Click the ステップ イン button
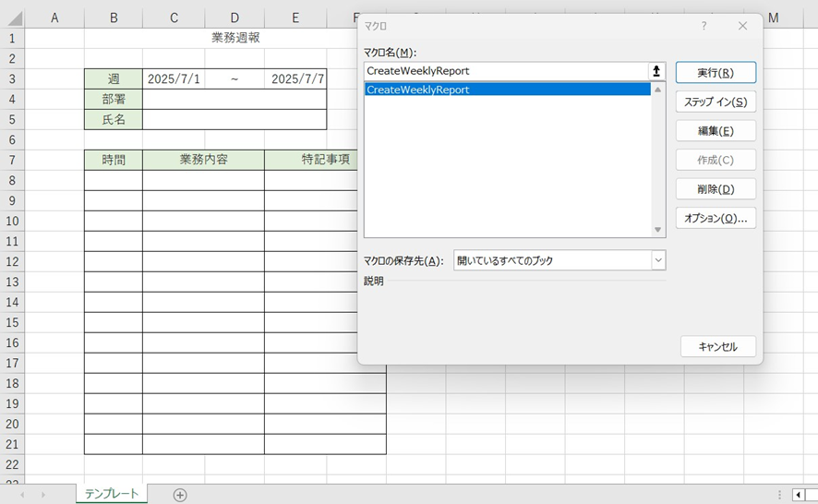This screenshot has width=818, height=504. (x=716, y=102)
